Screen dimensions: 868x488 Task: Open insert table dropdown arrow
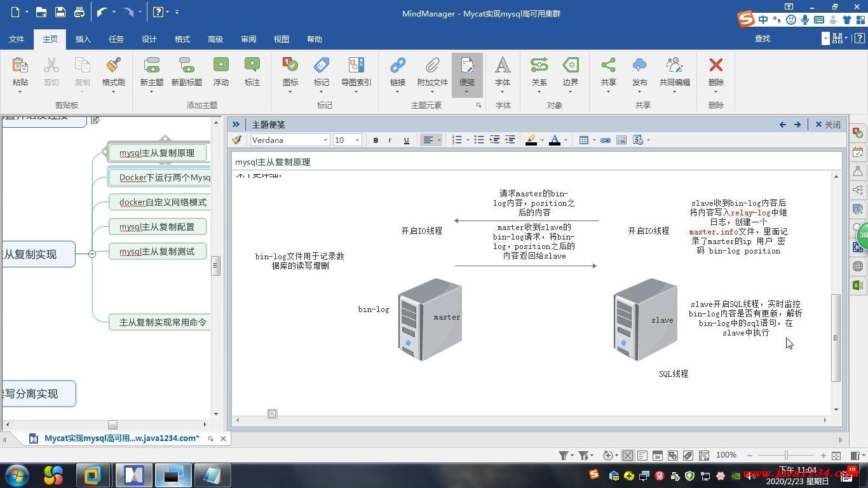coord(594,140)
